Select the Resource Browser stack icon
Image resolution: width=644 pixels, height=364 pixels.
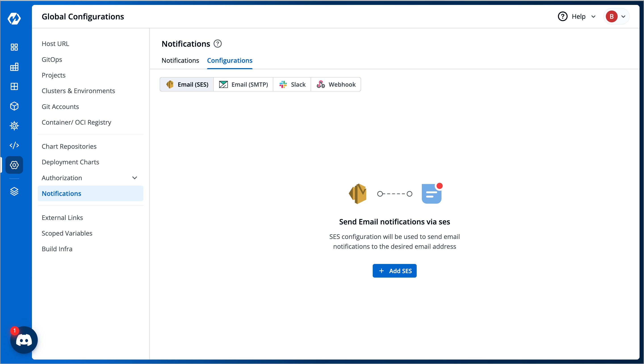[x=14, y=192]
